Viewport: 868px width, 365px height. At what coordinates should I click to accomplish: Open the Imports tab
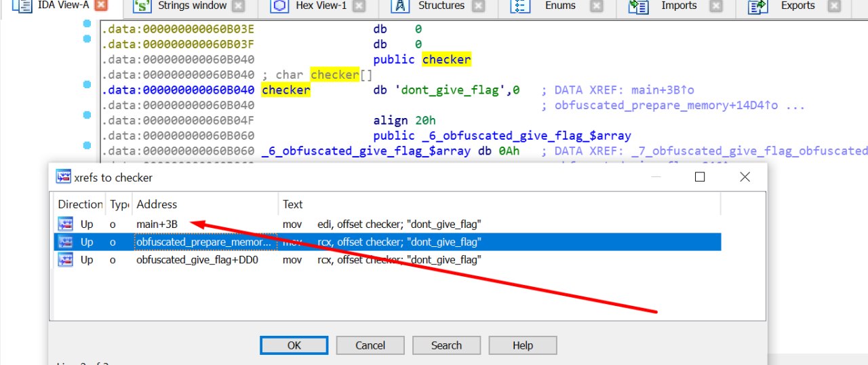pyautogui.click(x=679, y=6)
